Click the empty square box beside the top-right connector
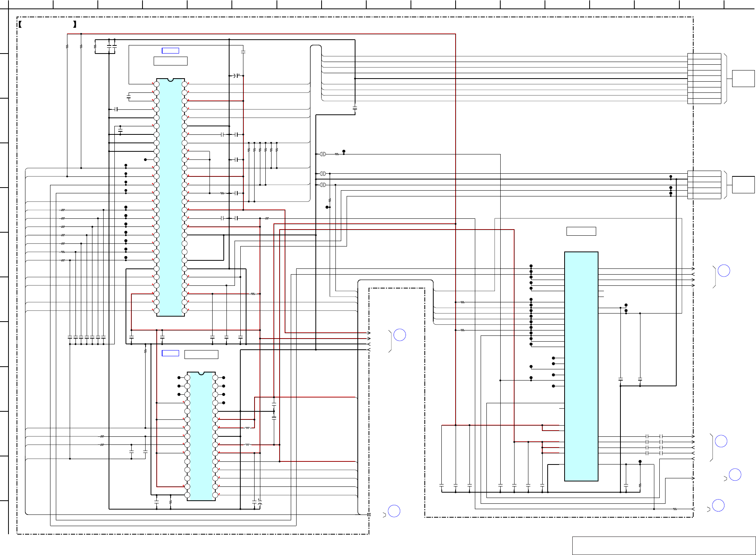 (743, 79)
